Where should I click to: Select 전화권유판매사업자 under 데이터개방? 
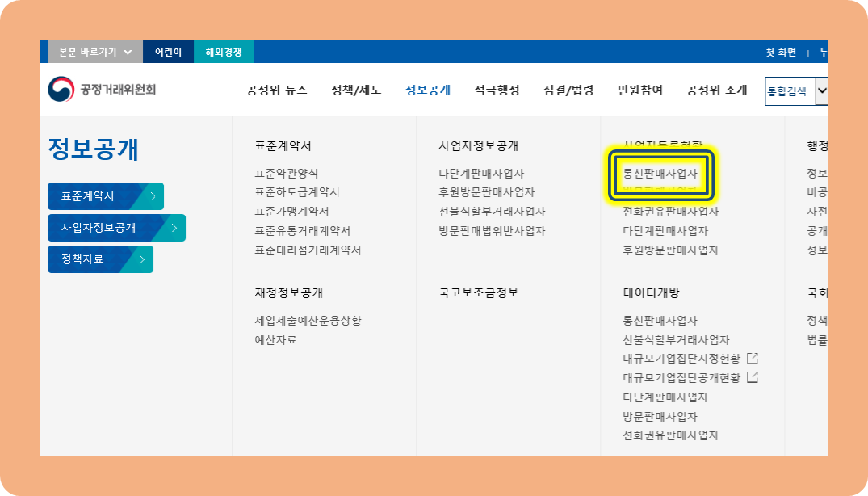pos(670,435)
